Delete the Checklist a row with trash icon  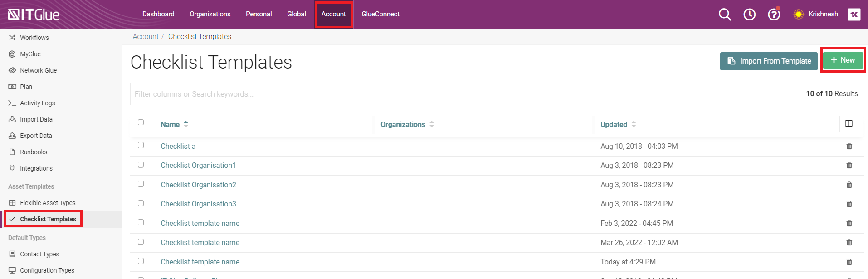[849, 146]
